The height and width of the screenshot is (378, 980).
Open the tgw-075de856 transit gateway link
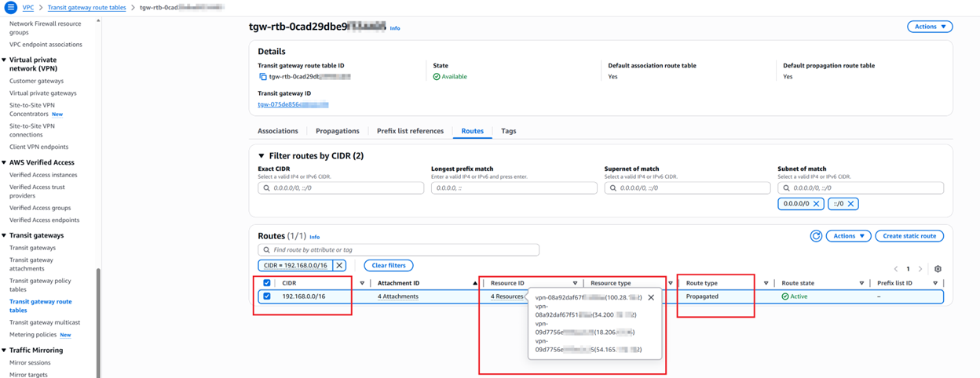coord(293,104)
